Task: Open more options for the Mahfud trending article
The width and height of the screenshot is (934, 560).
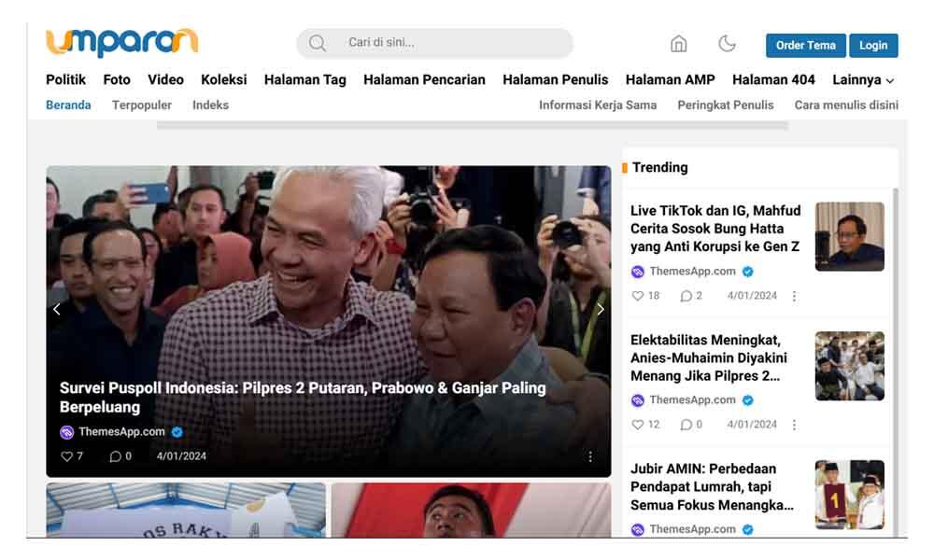Action: click(795, 296)
